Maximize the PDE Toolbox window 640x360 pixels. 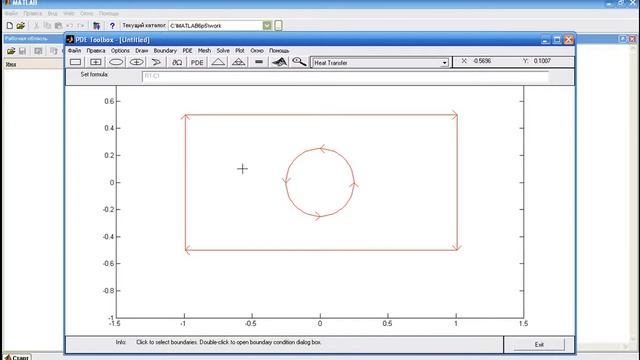557,40
